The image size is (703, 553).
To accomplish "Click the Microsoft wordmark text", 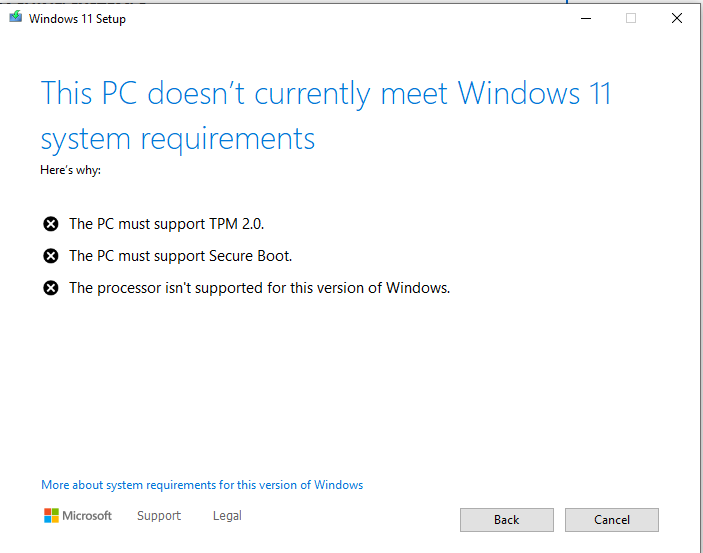I will (87, 516).
